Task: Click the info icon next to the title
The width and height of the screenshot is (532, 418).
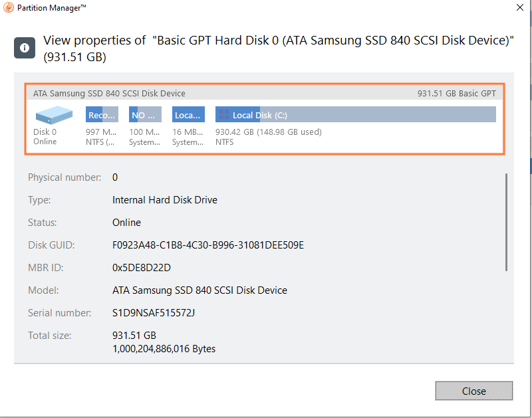Action: point(25,48)
